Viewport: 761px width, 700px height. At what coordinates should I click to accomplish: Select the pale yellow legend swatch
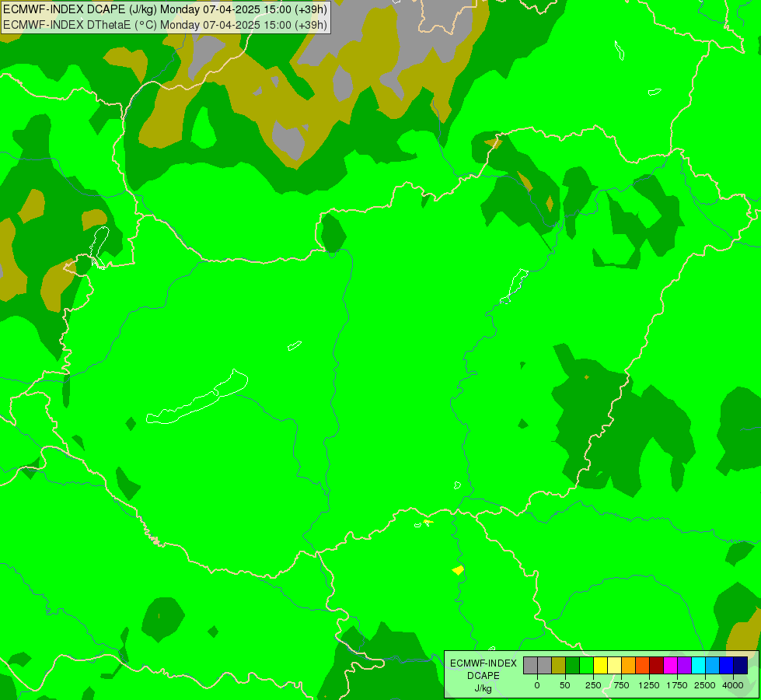(614, 665)
